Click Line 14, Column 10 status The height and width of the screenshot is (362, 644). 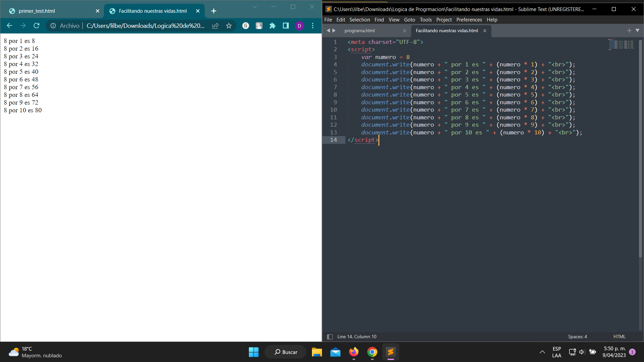point(357,337)
